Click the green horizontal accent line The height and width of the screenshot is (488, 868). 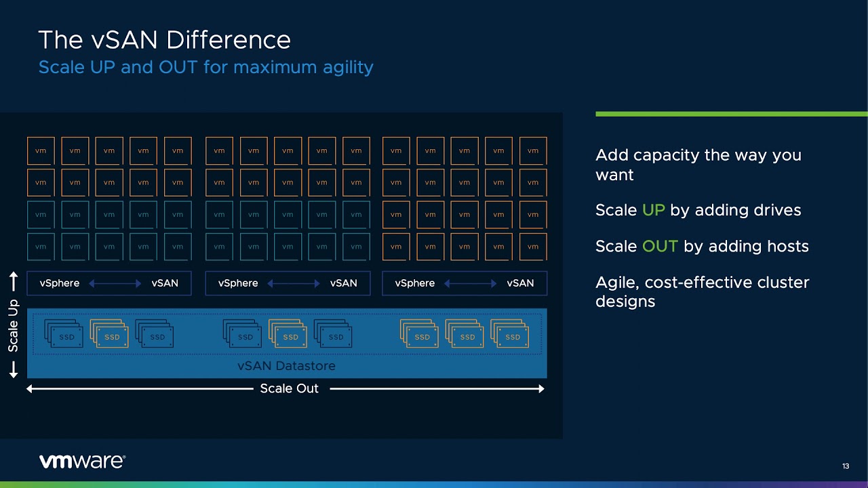coord(731,114)
